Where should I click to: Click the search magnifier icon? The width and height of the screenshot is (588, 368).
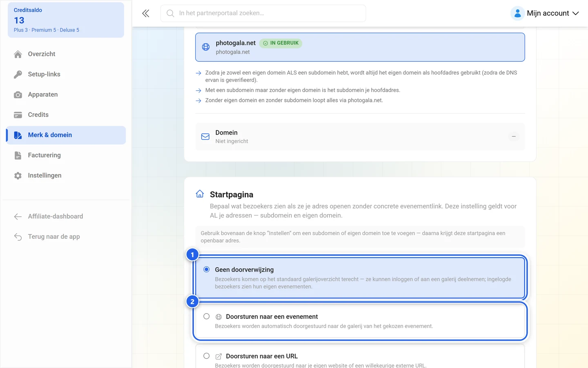pos(170,13)
